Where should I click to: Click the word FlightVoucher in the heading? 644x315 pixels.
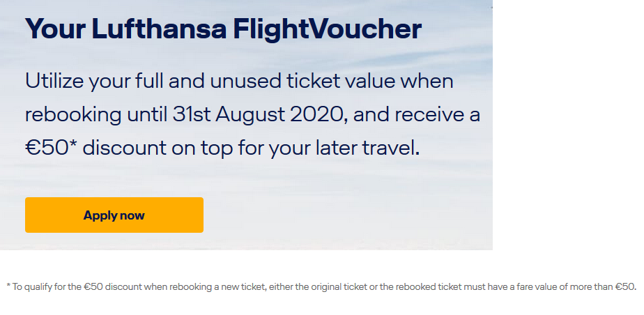[328, 29]
